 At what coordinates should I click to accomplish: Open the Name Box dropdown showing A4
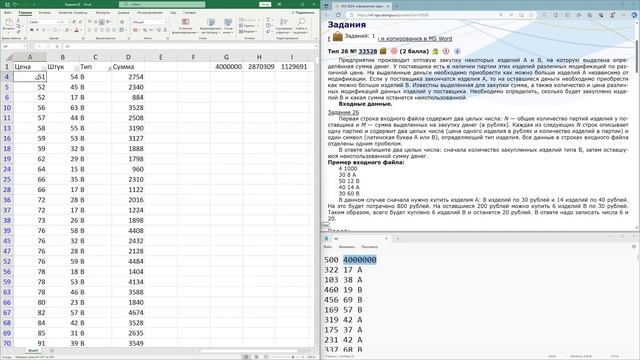pos(25,46)
